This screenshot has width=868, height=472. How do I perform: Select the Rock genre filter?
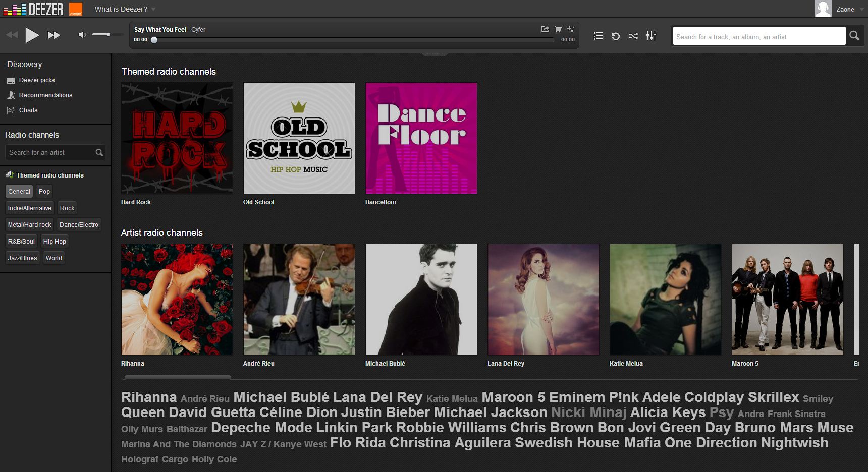[67, 208]
